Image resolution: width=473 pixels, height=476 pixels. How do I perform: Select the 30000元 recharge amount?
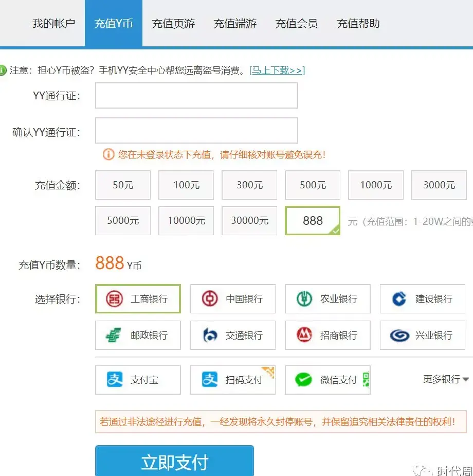[x=249, y=220]
